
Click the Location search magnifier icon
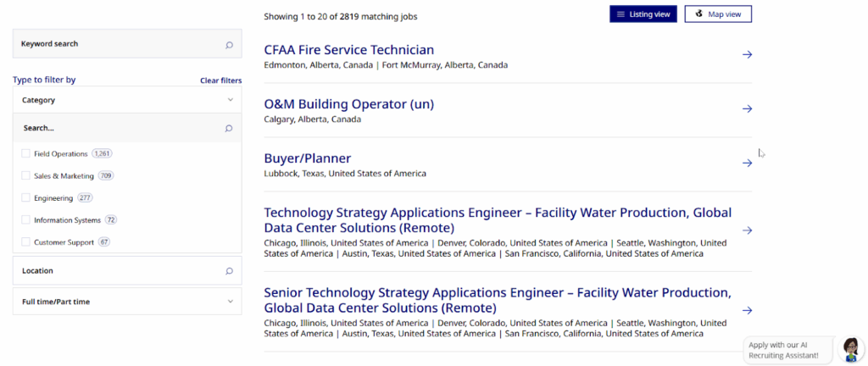(x=229, y=271)
